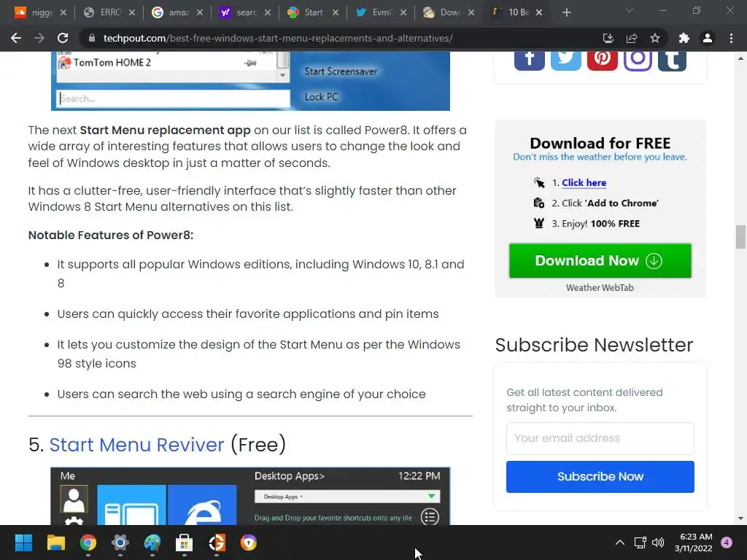The height and width of the screenshot is (560, 747).
Task: Click the Power8 menu screenshot image
Action: point(250,81)
